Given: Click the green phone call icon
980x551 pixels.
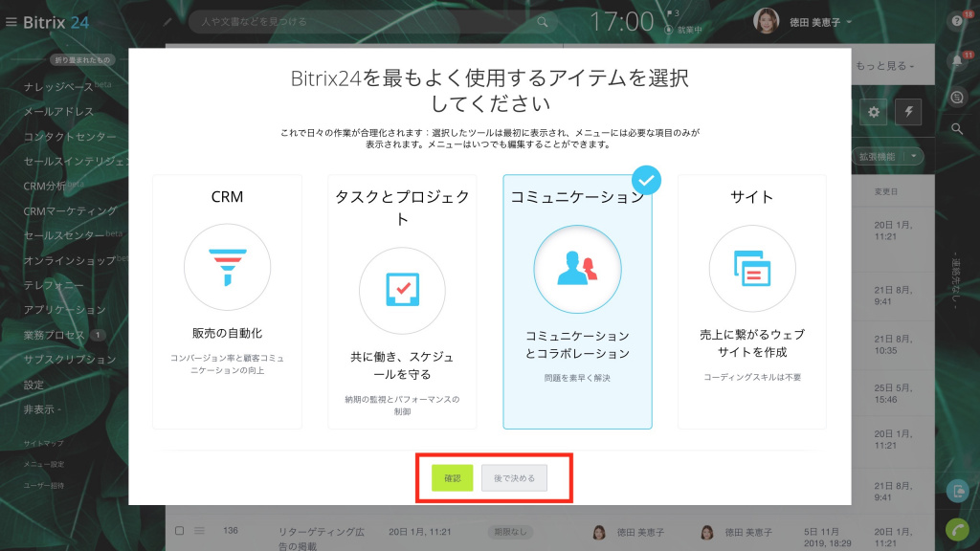Looking at the screenshot, I should (x=957, y=530).
